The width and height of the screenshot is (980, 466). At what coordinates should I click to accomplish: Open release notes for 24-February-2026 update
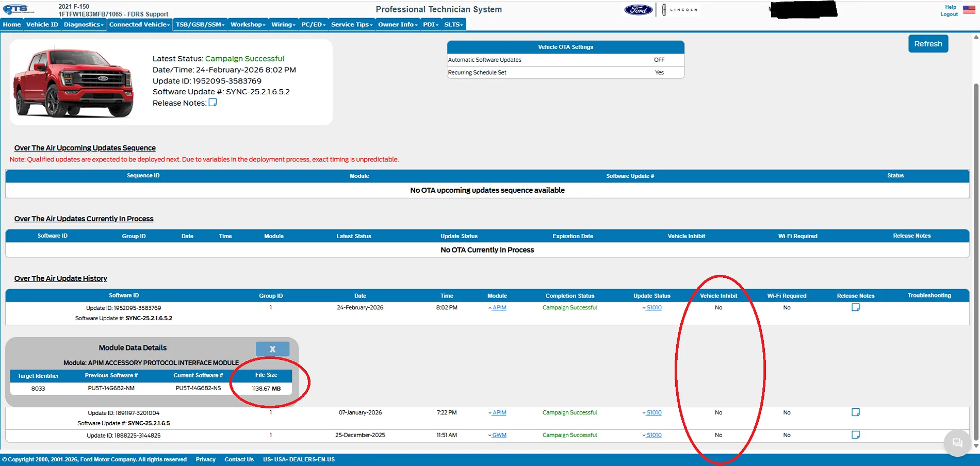(856, 307)
